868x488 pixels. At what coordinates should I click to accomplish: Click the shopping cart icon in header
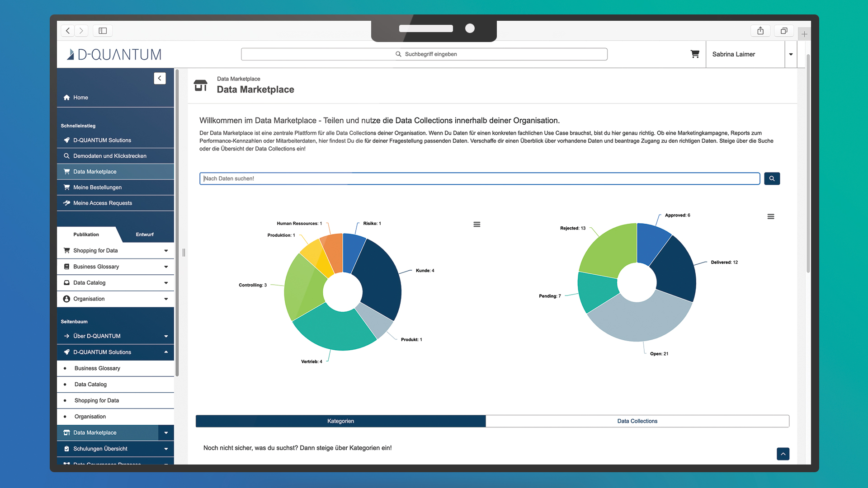[x=695, y=54]
